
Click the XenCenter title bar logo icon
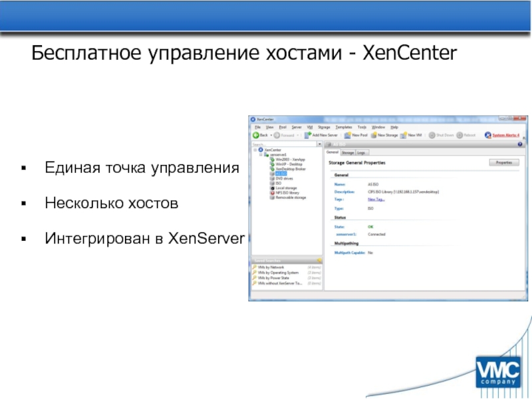click(x=253, y=119)
